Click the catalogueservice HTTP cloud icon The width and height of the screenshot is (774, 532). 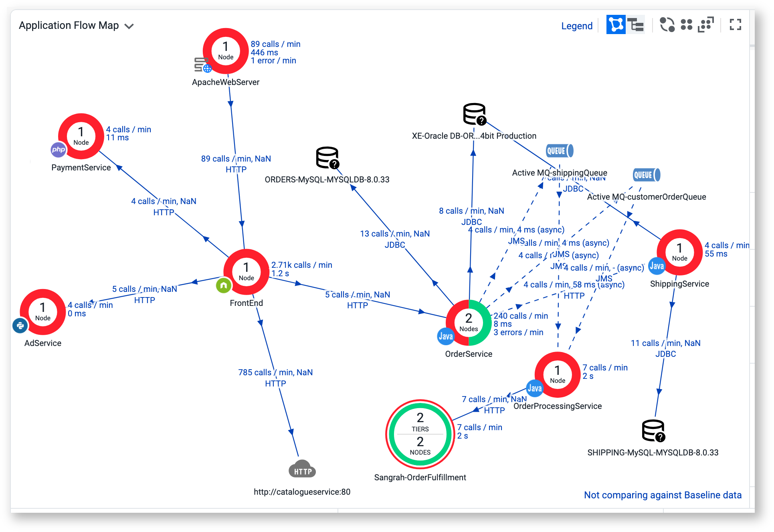[302, 469]
